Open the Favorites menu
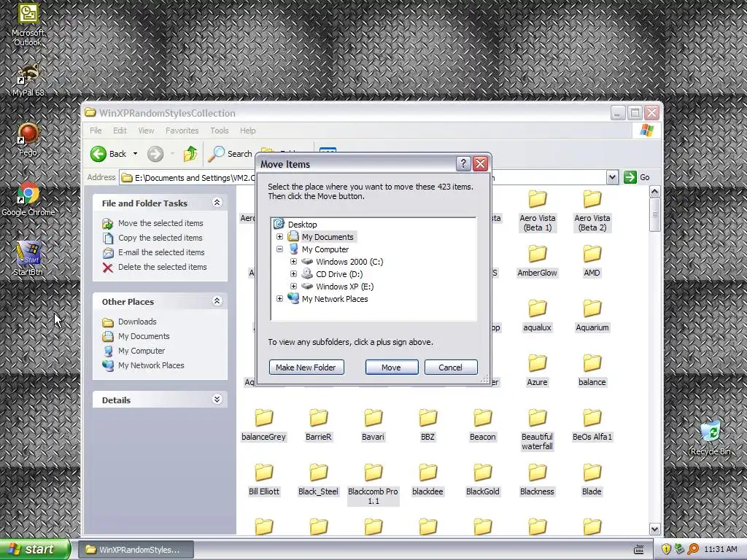Screen dimensions: 747x560 point(182,131)
